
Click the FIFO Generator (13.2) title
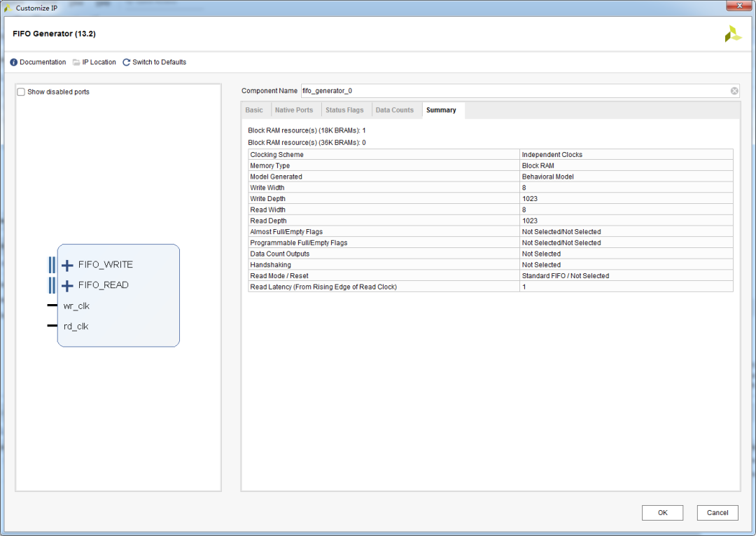tap(54, 34)
